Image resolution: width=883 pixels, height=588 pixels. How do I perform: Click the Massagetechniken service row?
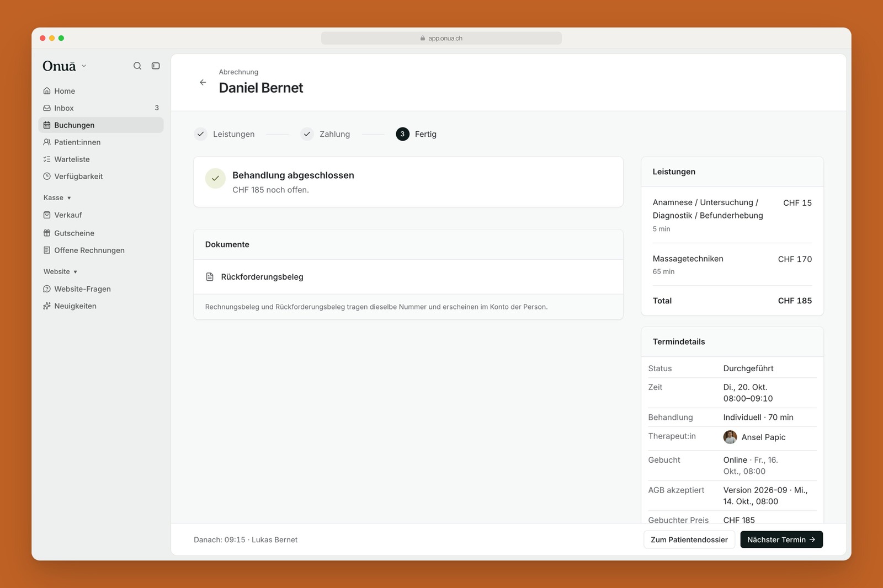coord(732,264)
